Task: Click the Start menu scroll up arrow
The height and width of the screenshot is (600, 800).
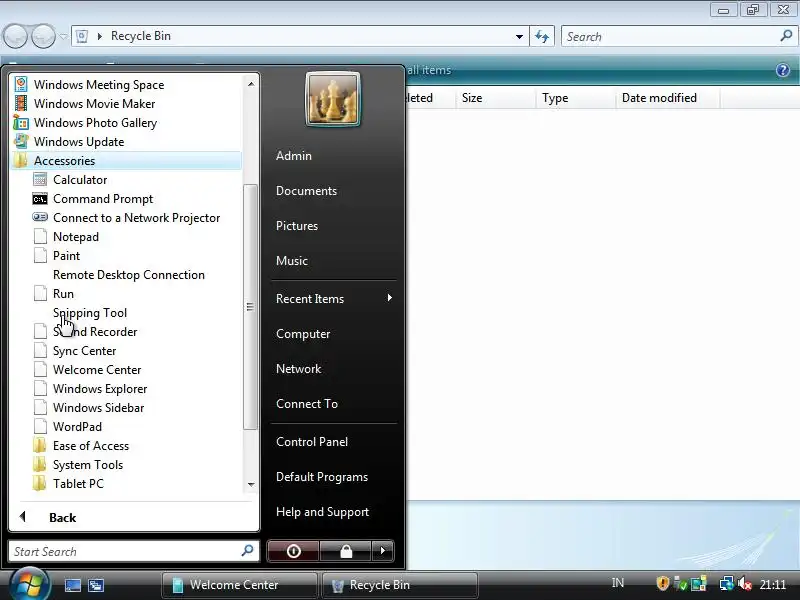Action: [251, 84]
